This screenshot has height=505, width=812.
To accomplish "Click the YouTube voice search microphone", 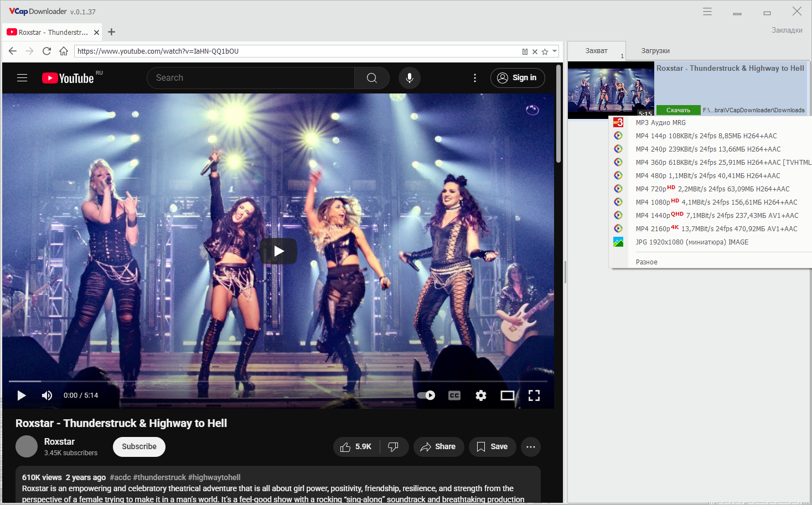I will tap(410, 78).
